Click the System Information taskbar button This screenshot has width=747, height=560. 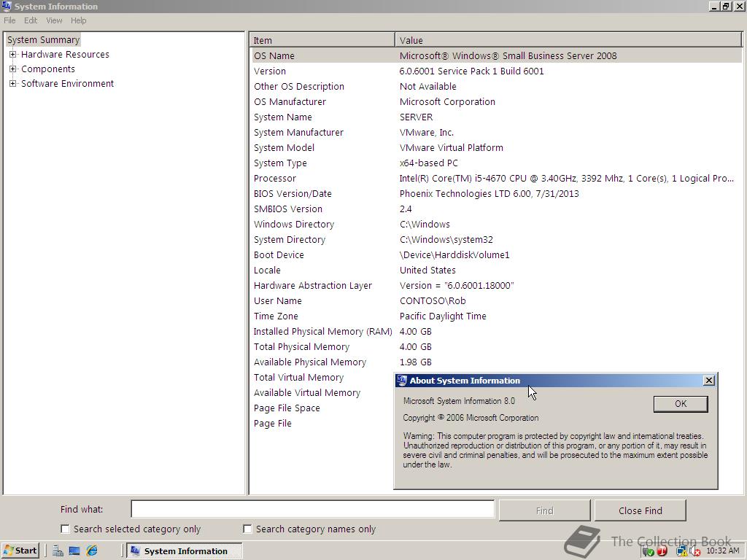[x=185, y=551]
